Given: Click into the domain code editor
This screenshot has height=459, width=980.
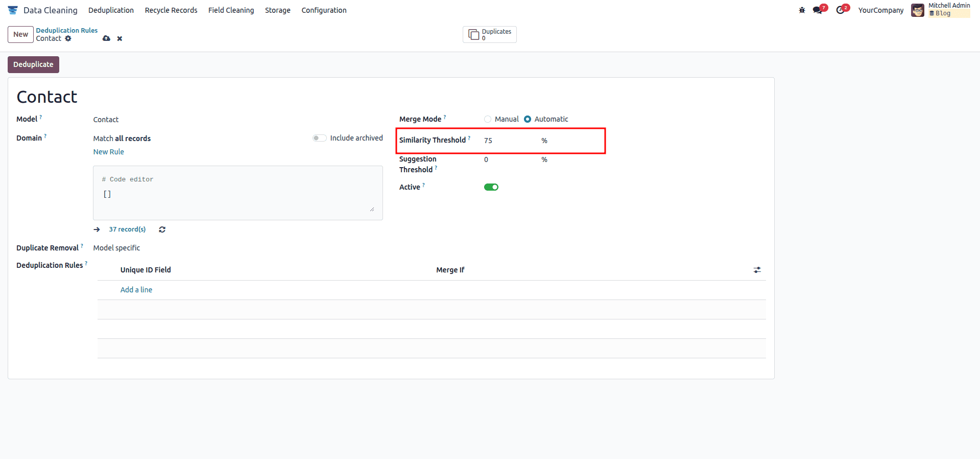Looking at the screenshot, I should pyautogui.click(x=238, y=193).
